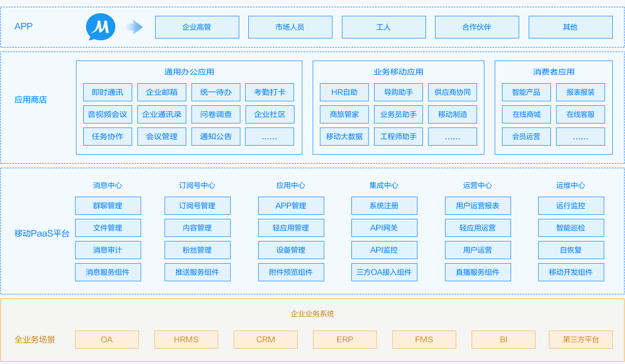Click the blue M chat bubble logo
Screen dimensions: 625x364
pyautogui.click(x=100, y=27)
